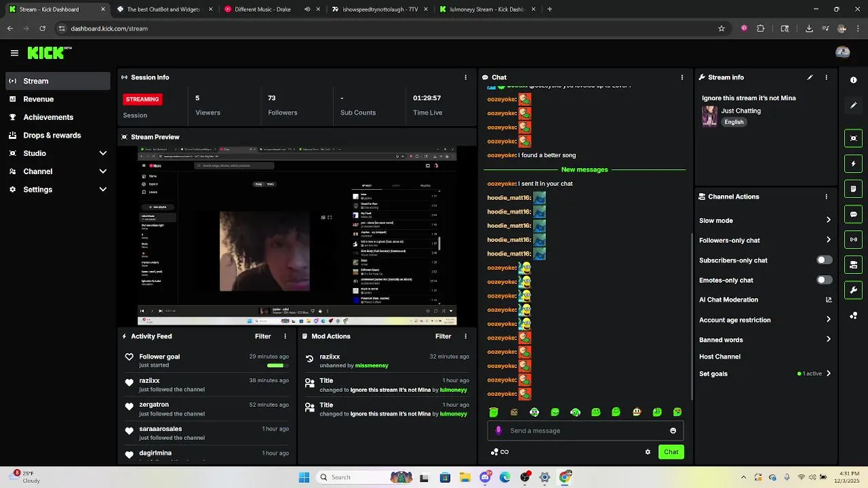Screen dimensions: 868x488
Task: Open the Windows Start button on the taskbar
Action: 304,477
